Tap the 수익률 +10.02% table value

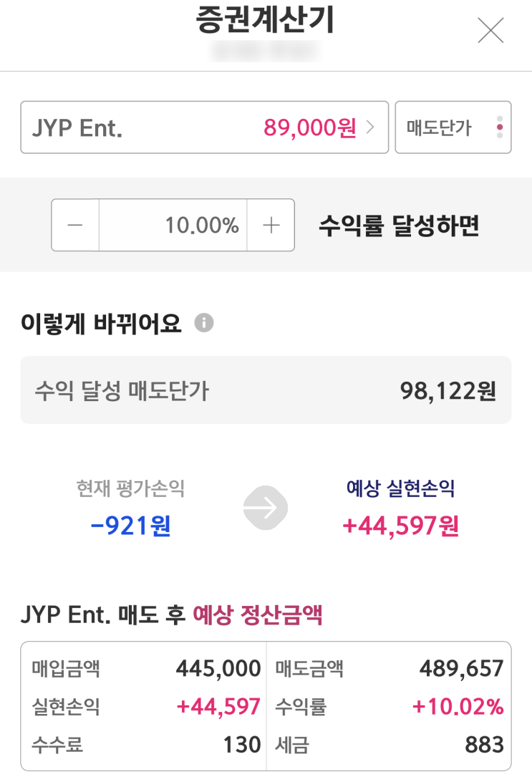pos(458,707)
